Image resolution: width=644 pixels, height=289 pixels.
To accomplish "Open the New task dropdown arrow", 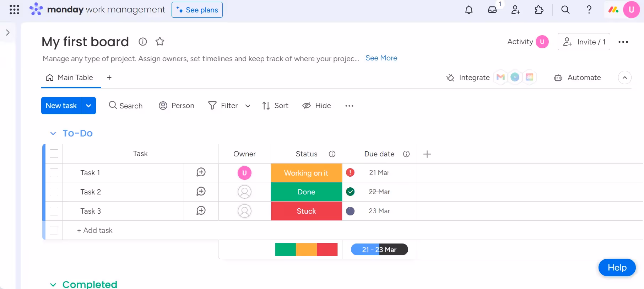I will point(88,106).
